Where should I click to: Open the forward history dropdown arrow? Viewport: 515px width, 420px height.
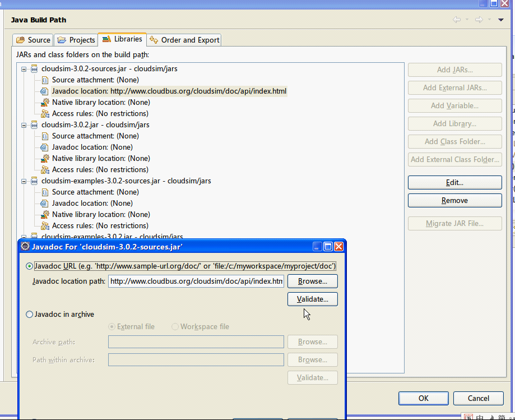click(489, 20)
